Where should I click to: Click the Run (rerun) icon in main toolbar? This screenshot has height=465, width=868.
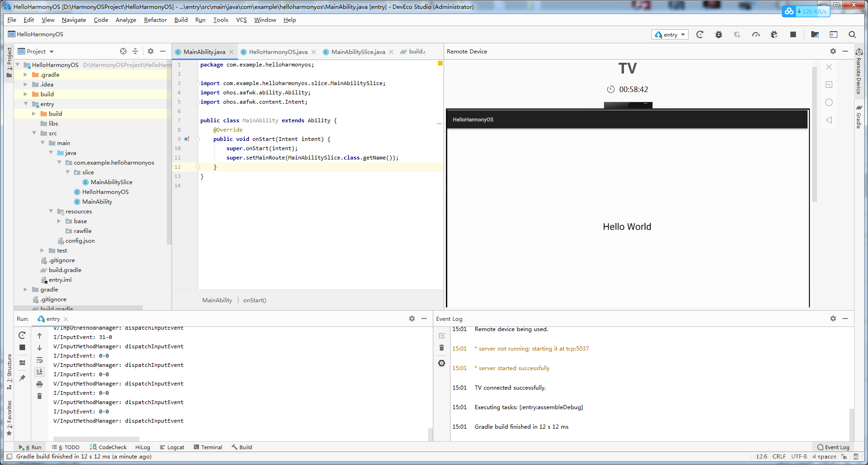point(700,34)
